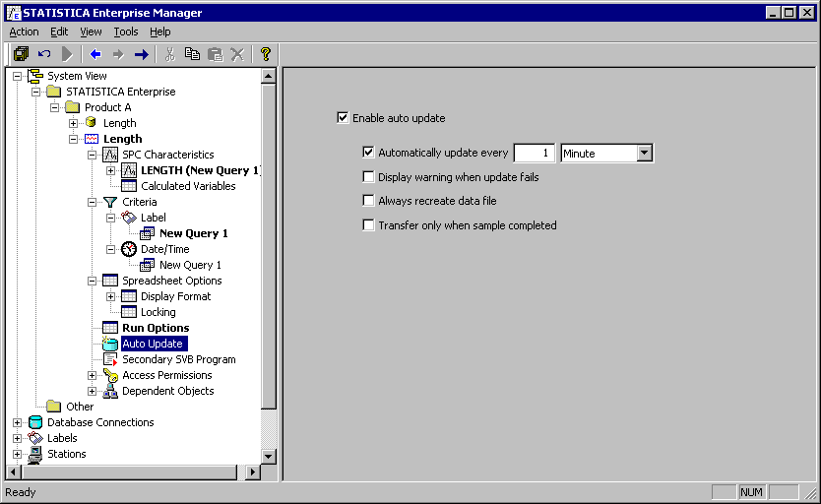Click the dark blue right arrow icon

141,54
